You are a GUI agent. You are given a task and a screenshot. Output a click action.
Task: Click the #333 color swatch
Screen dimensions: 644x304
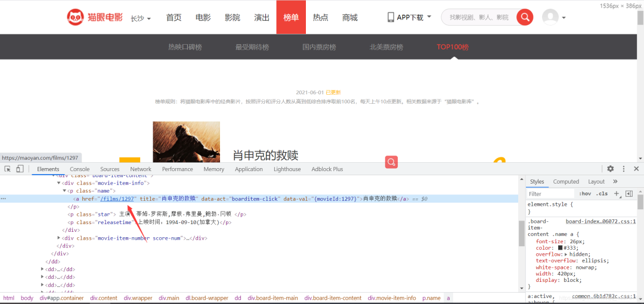pos(561,247)
